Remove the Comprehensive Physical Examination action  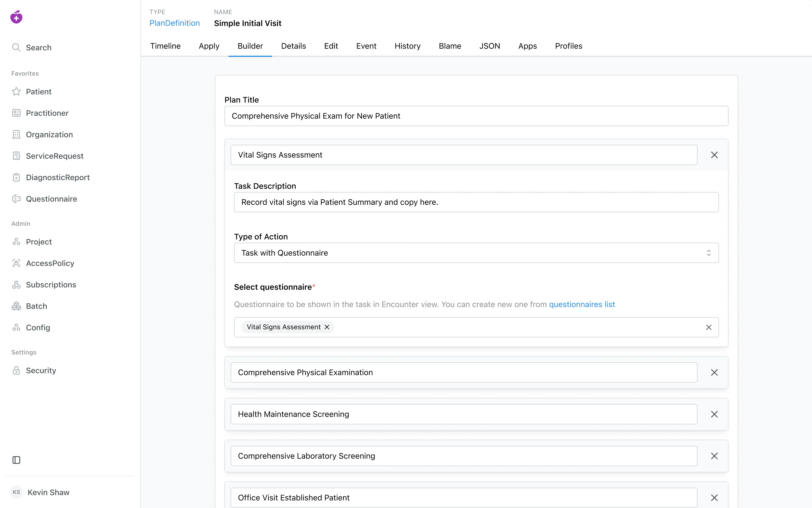(x=714, y=372)
